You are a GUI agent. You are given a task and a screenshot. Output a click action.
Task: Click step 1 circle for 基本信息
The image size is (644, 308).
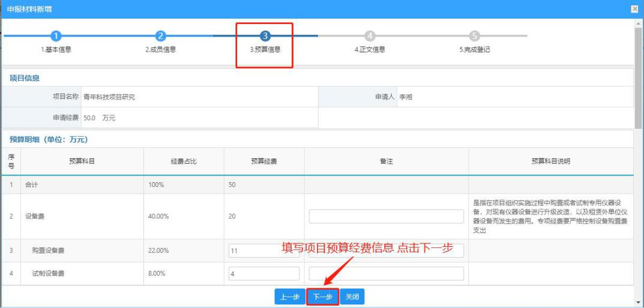pyautogui.click(x=56, y=36)
